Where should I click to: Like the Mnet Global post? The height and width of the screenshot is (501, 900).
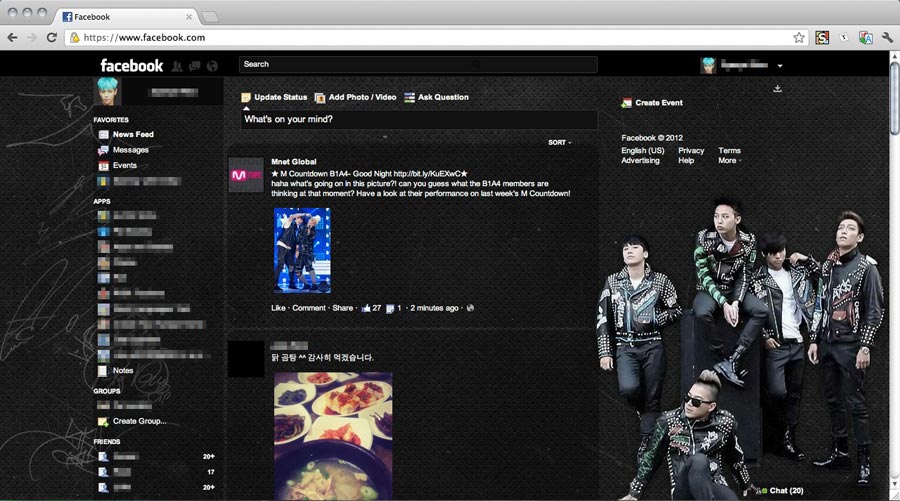(278, 308)
